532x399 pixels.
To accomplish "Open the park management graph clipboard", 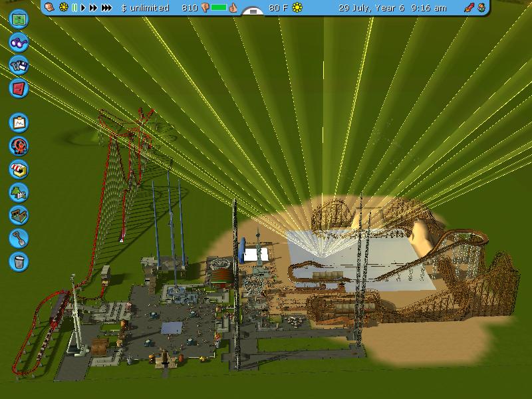I will pos(19,122).
